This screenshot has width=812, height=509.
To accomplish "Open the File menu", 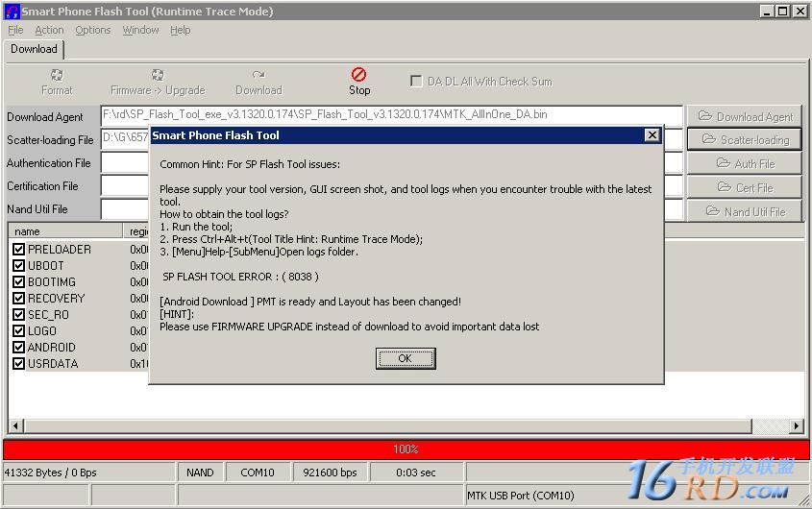I will pos(15,30).
